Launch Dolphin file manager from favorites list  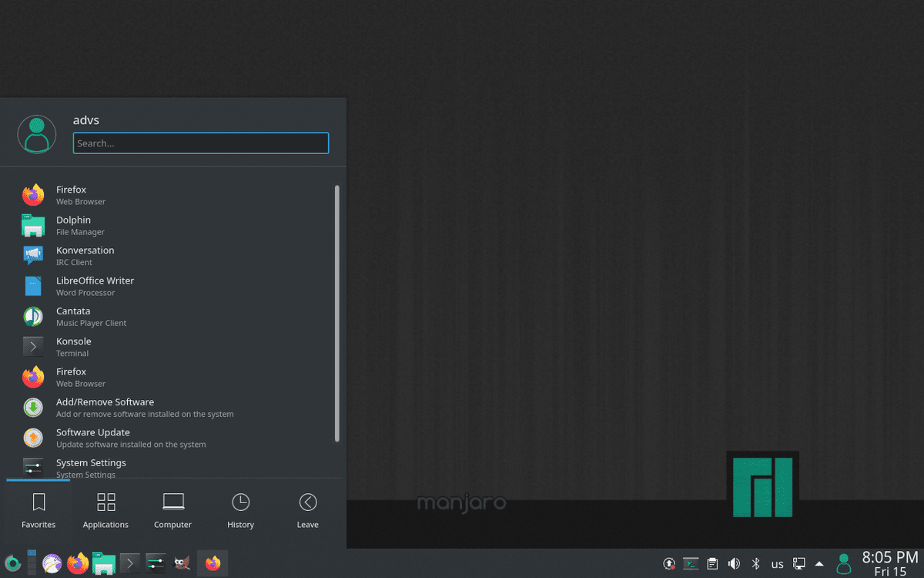tap(73, 225)
